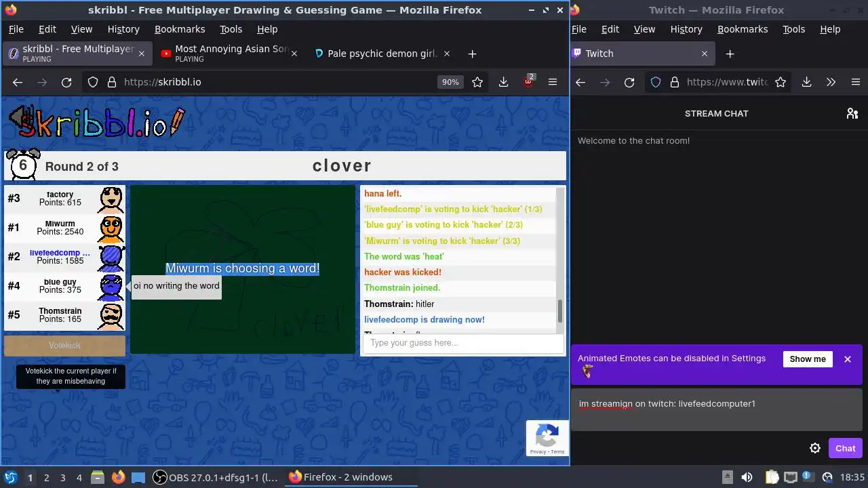Expand the overflow chevrons in the Twitch toolbar

831,82
